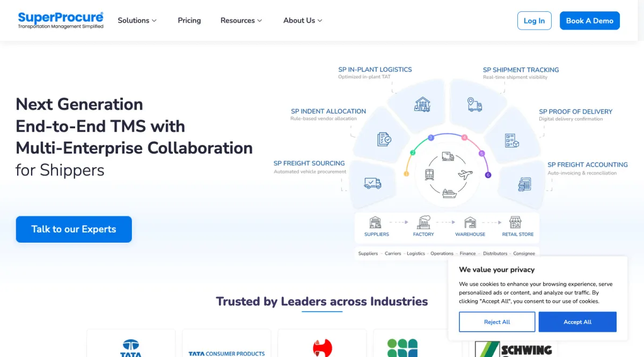The height and width of the screenshot is (357, 644).
Task: Click the SuperProcure logo
Action: point(61,20)
